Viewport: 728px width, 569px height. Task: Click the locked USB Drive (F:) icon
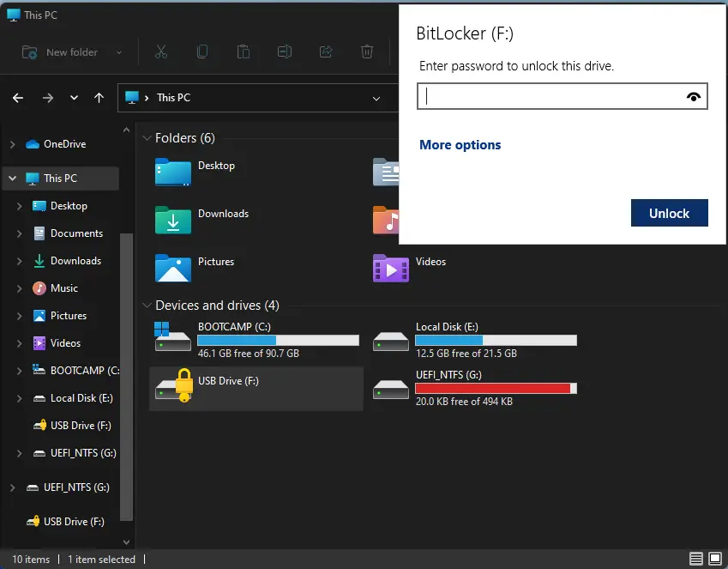[x=174, y=385]
